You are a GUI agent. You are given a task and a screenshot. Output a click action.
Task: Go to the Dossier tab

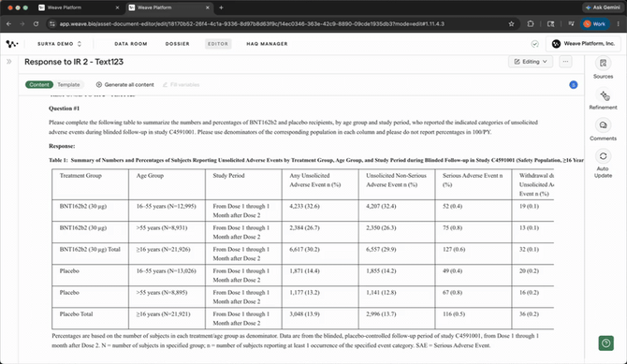click(x=177, y=44)
